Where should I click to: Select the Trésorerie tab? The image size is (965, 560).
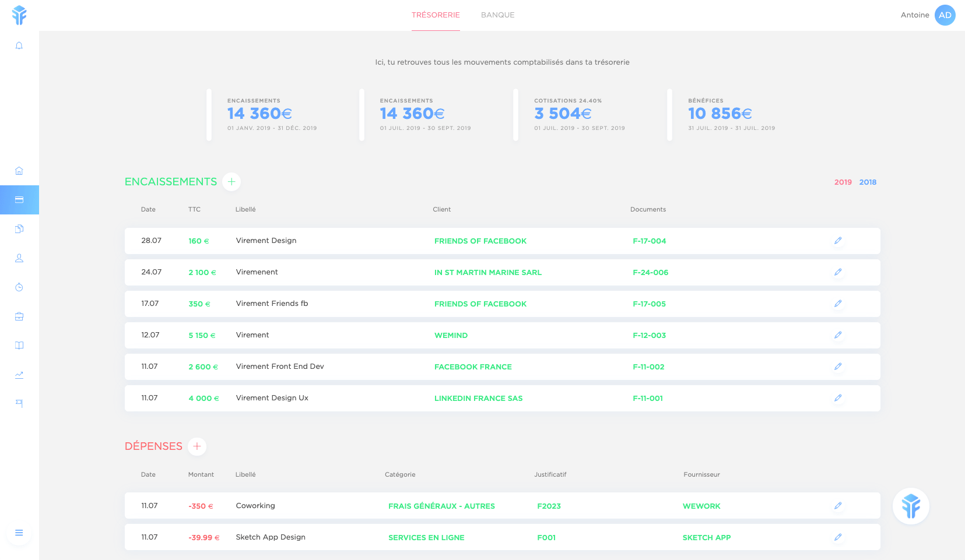point(436,15)
